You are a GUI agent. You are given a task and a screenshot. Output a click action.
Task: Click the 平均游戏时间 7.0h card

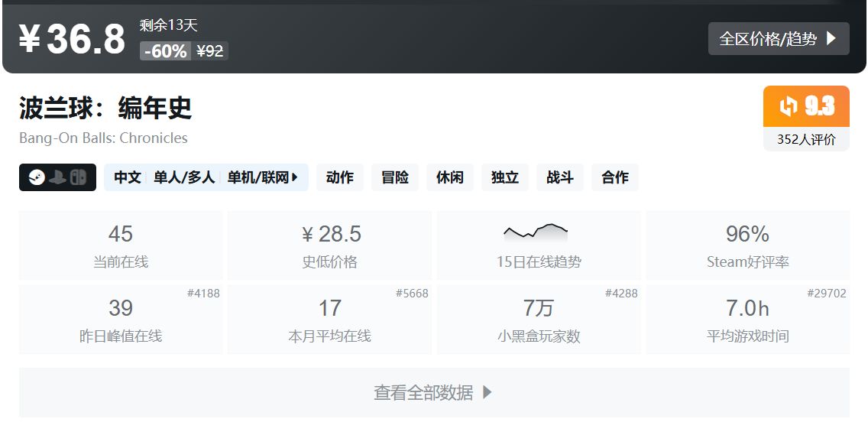pyautogui.click(x=748, y=320)
